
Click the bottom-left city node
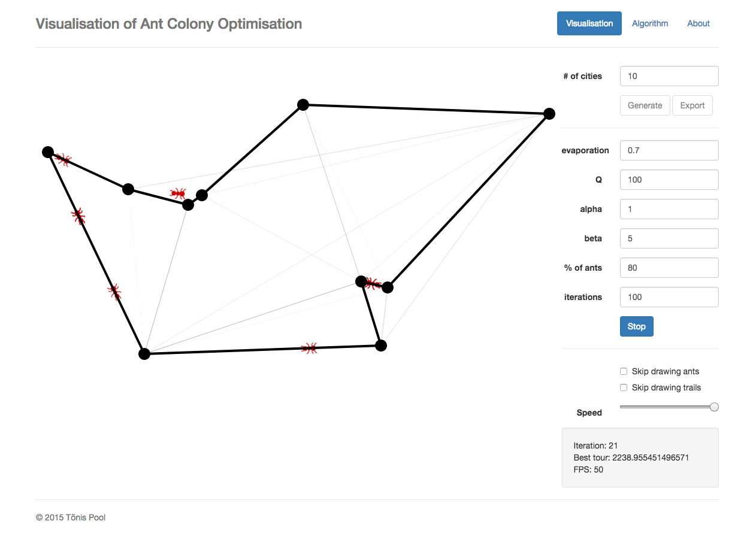(144, 353)
